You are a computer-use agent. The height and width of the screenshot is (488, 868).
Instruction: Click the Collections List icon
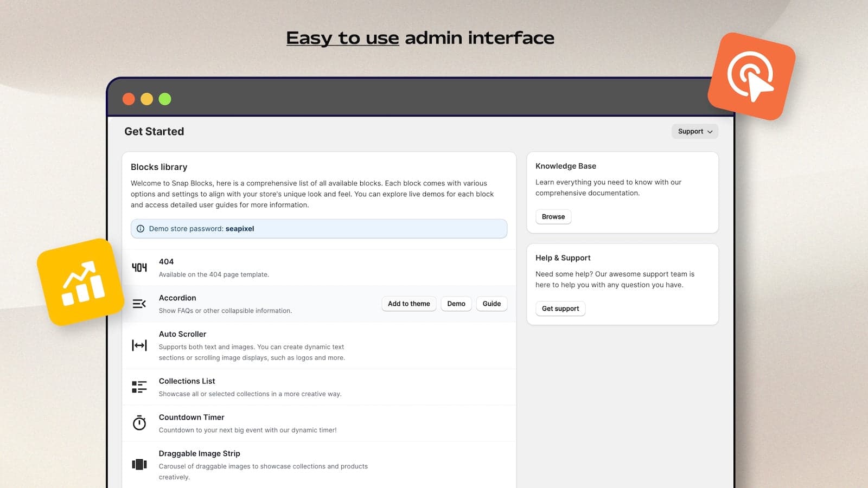coord(139,387)
